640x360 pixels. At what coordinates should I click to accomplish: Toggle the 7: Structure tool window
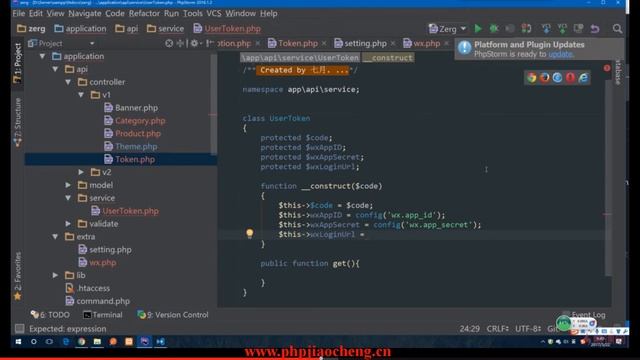pos(18,122)
